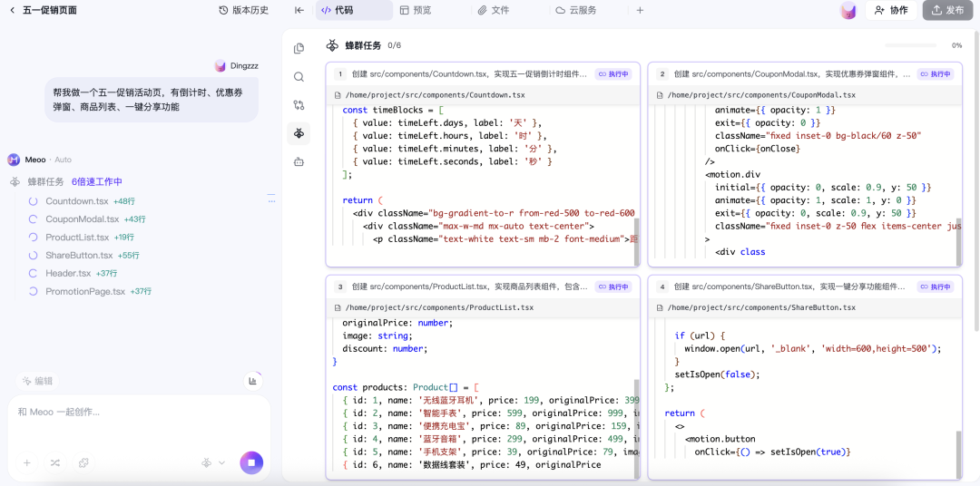This screenshot has height=486, width=980.
Task: Open 版本历史 version history
Action: pyautogui.click(x=243, y=10)
